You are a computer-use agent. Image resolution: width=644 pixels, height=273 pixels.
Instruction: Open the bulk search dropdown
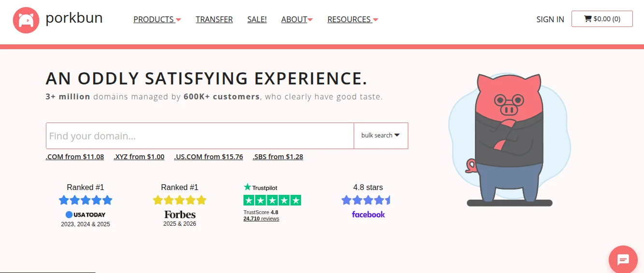pyautogui.click(x=381, y=136)
